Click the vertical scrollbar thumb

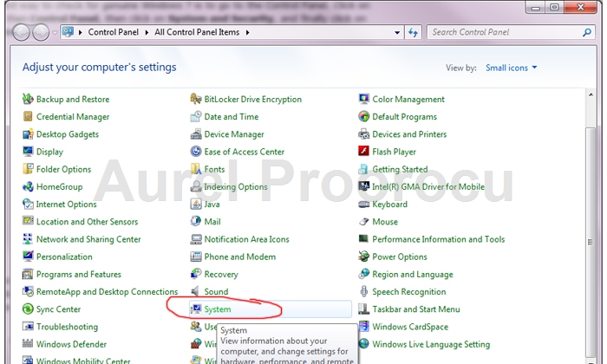pos(591,242)
